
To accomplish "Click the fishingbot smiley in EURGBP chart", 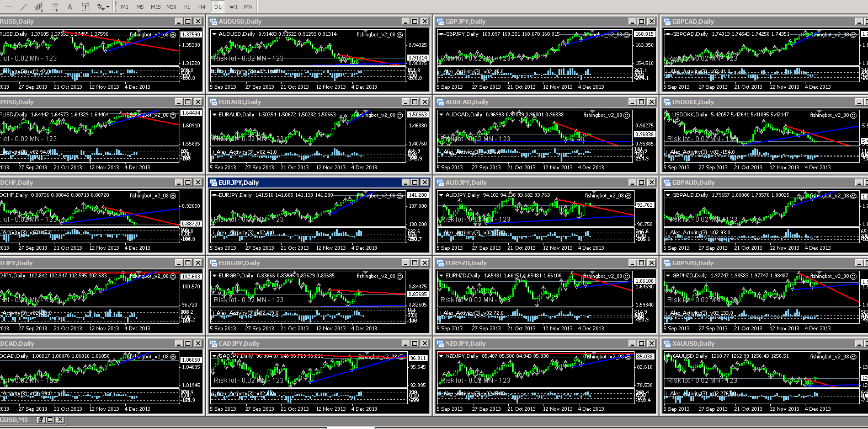I will (x=400, y=276).
